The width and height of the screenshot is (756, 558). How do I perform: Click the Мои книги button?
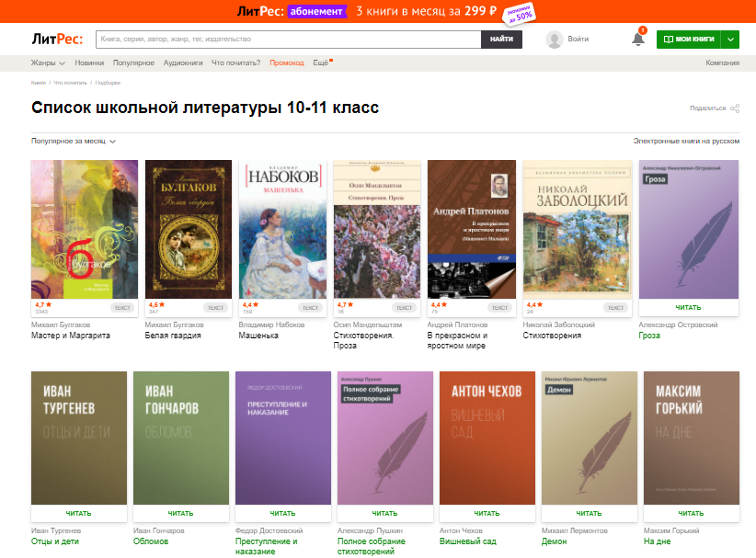point(689,39)
